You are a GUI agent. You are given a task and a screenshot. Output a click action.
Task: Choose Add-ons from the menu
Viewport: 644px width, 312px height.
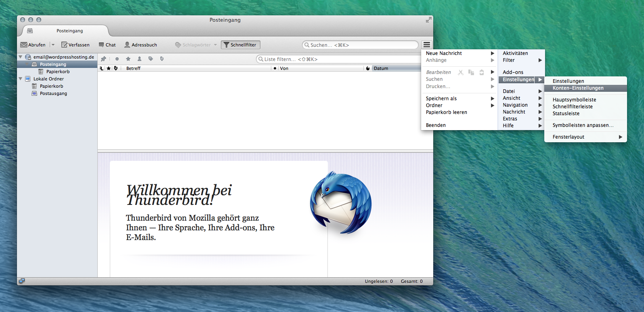click(513, 72)
